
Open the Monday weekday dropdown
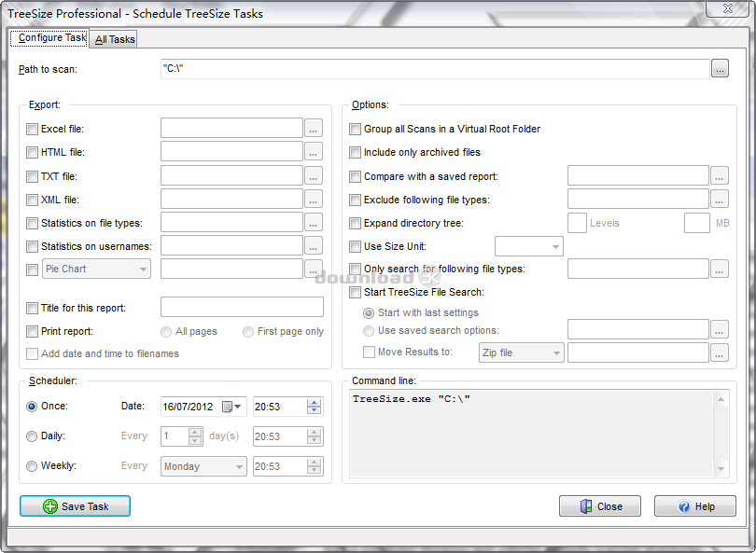pyautogui.click(x=203, y=466)
